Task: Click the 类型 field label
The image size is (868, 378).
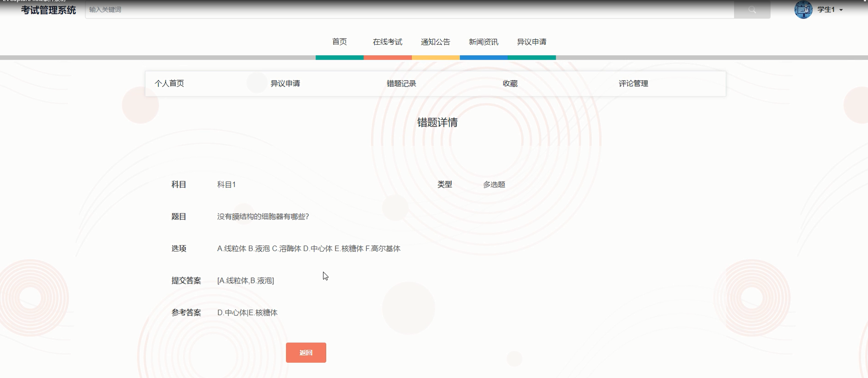Action: click(445, 185)
